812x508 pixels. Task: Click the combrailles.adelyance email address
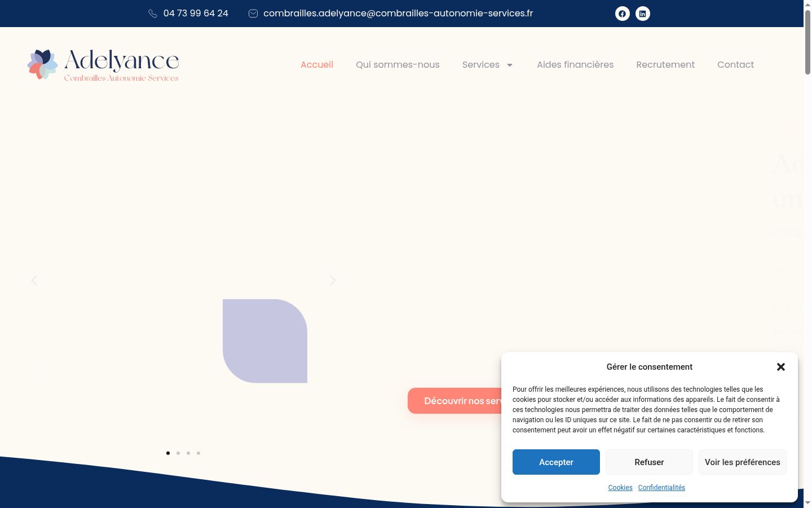pyautogui.click(x=398, y=14)
